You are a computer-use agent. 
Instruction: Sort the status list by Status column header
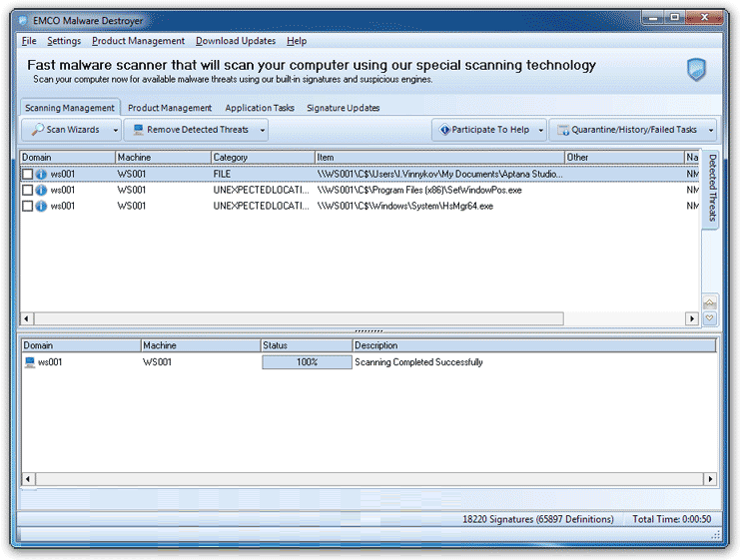(x=307, y=345)
